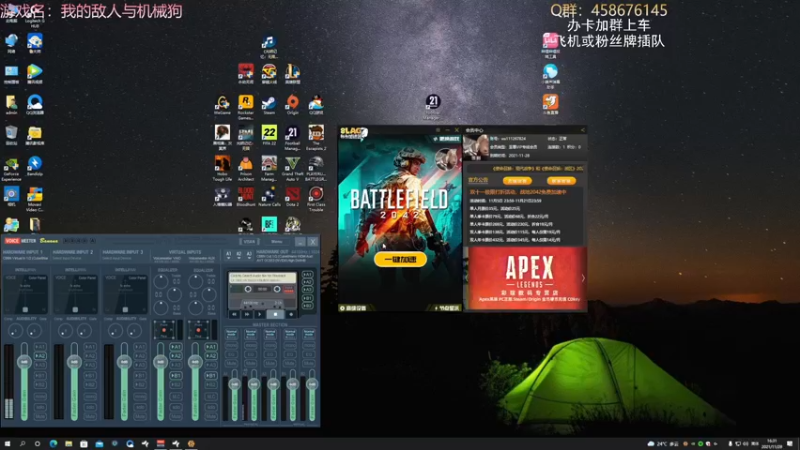Show next banner after the APEX Legends ad

pyautogui.click(x=583, y=278)
